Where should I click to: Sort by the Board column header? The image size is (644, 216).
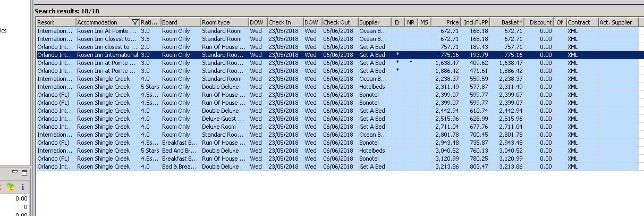point(180,22)
